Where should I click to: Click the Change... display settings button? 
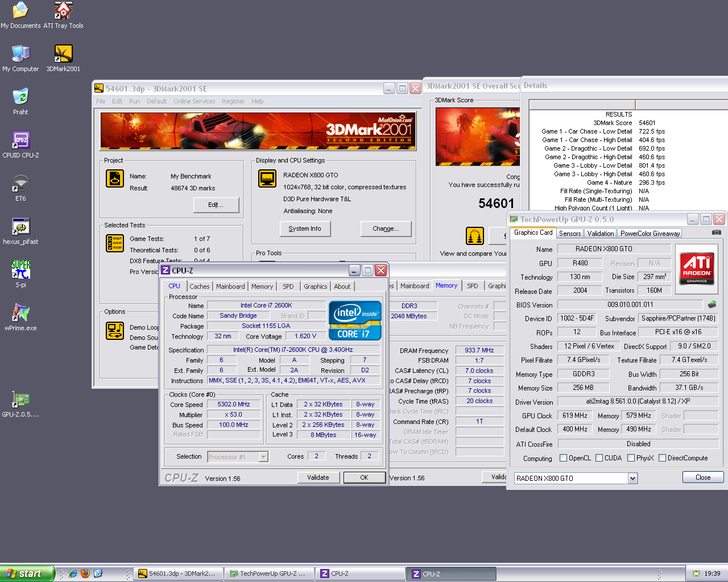(386, 228)
